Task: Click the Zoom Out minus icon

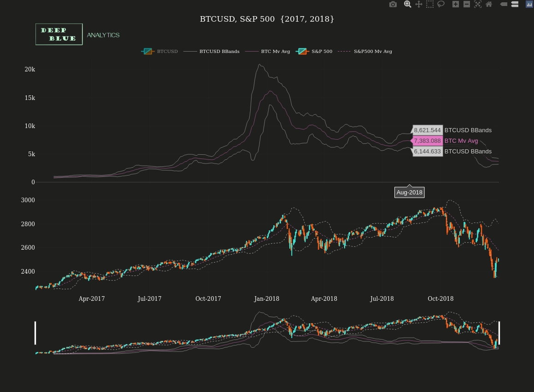Action: tap(466, 4)
